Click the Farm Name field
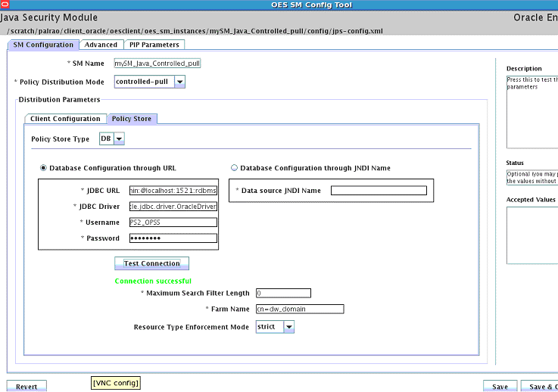This screenshot has width=558, height=392. tap(300, 309)
